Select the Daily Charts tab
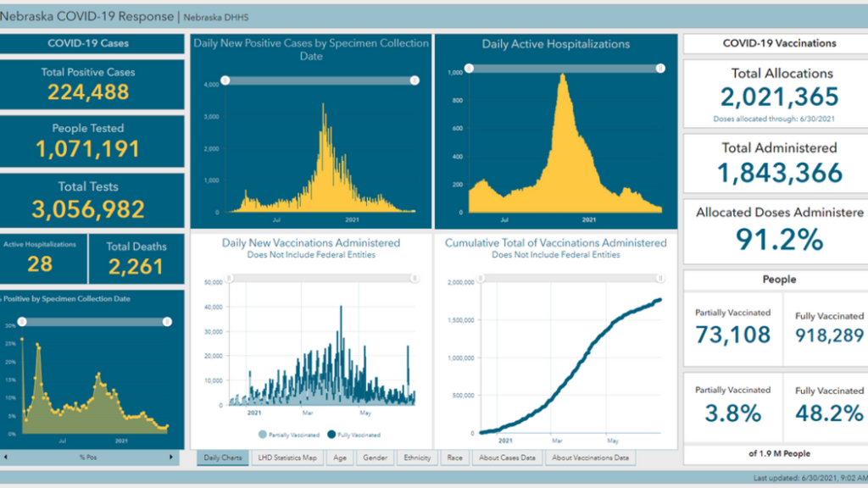The image size is (868, 488). click(x=224, y=457)
